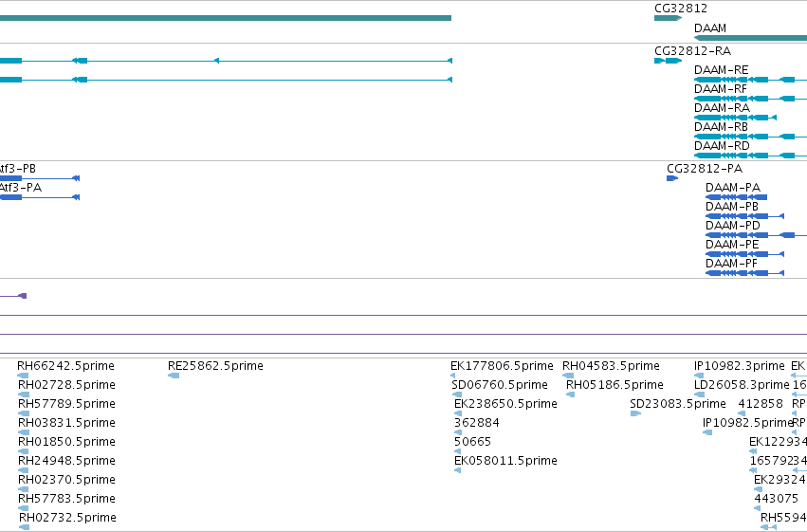This screenshot has height=532, width=807.
Task: Click the CG32812-PA protein label
Action: (704, 169)
